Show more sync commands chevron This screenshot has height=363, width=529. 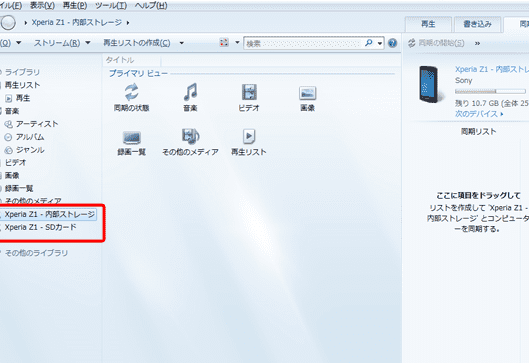(x=477, y=43)
